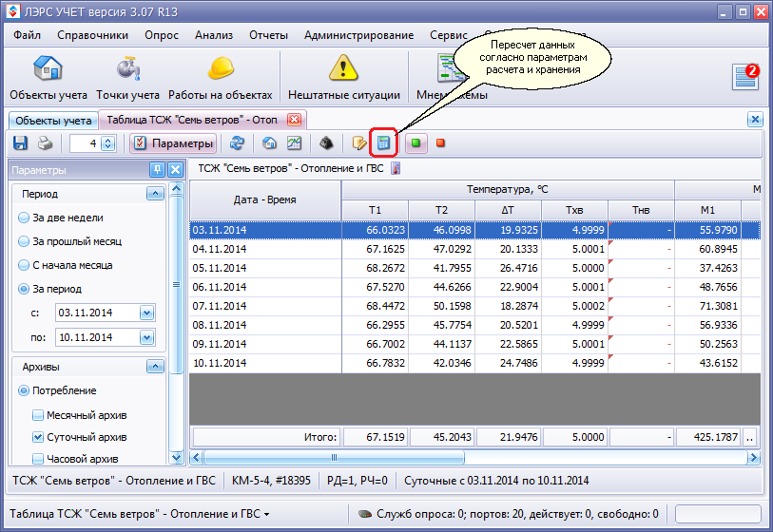Open the Справочники menu
773x532 pixels.
(92, 35)
